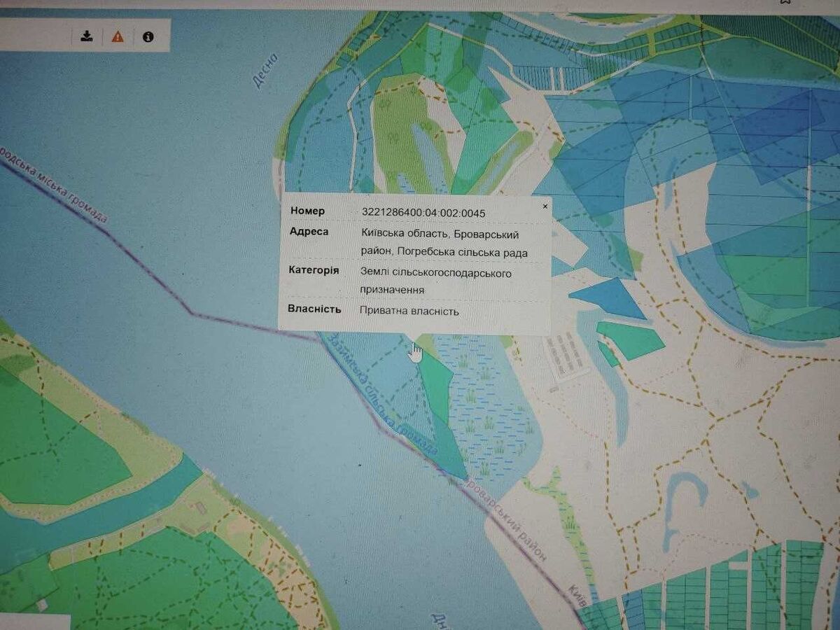Click the download icon in the toolbar
Image resolution: width=840 pixels, height=630 pixels.
pos(87,36)
